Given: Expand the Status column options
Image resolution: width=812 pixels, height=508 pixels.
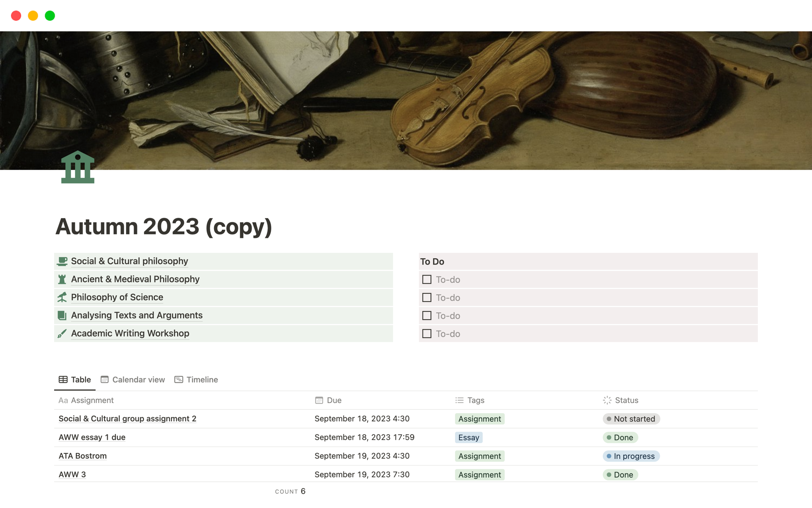Looking at the screenshot, I should tap(626, 400).
